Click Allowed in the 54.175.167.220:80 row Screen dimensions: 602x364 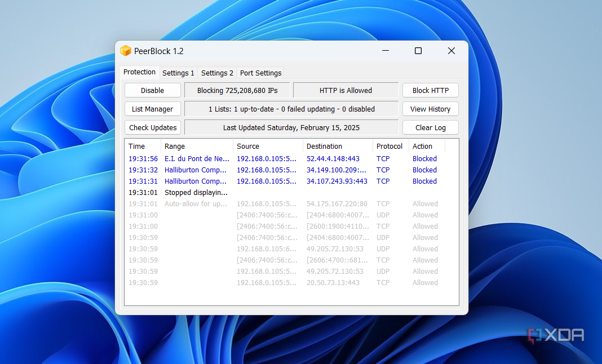[x=425, y=203]
